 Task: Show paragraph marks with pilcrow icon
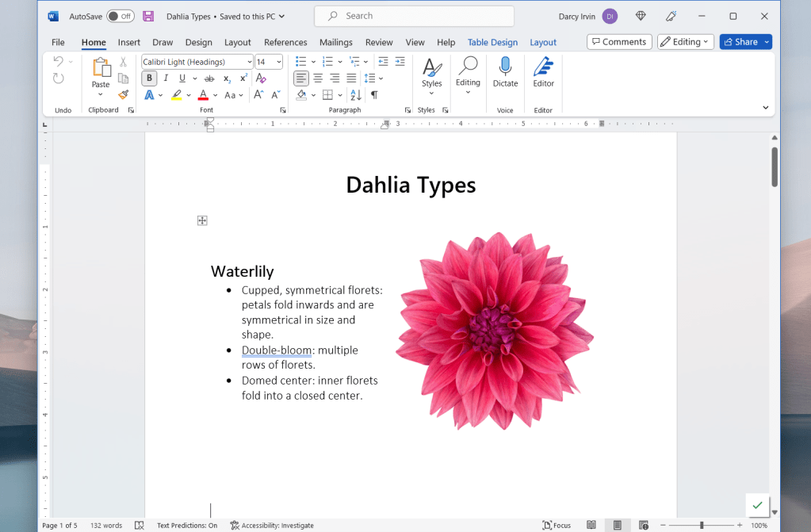(374, 94)
